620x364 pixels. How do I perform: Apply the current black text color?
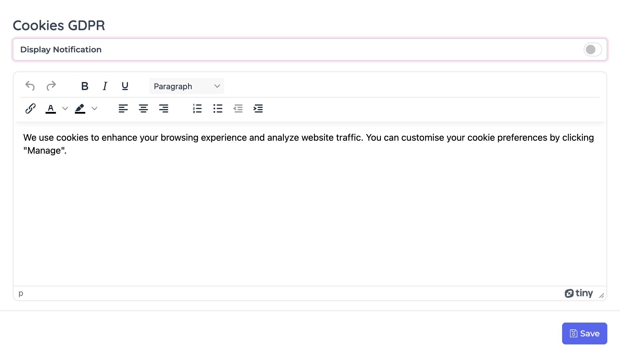pos(51,108)
